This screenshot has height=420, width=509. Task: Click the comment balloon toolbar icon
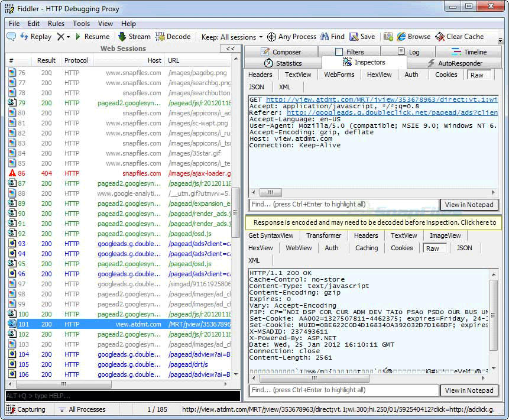click(x=11, y=37)
